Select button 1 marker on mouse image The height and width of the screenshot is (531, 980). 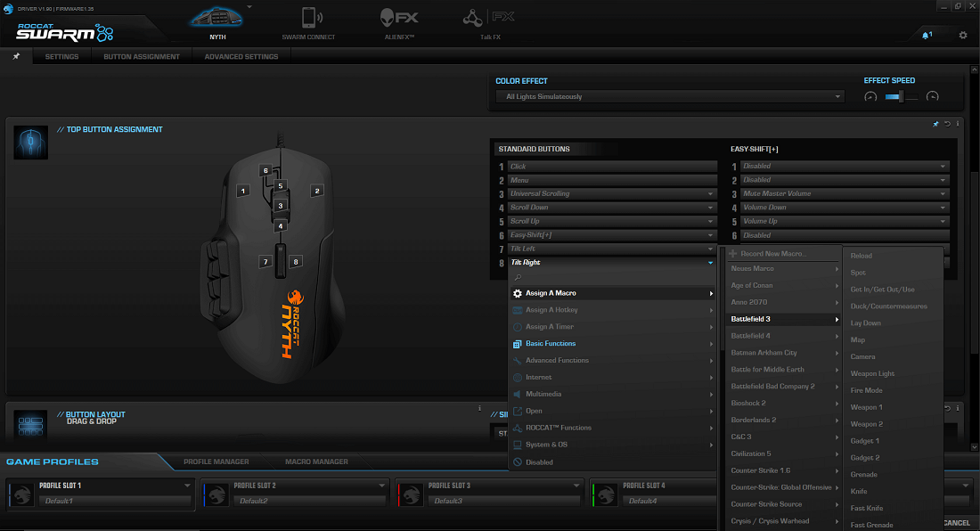click(242, 191)
